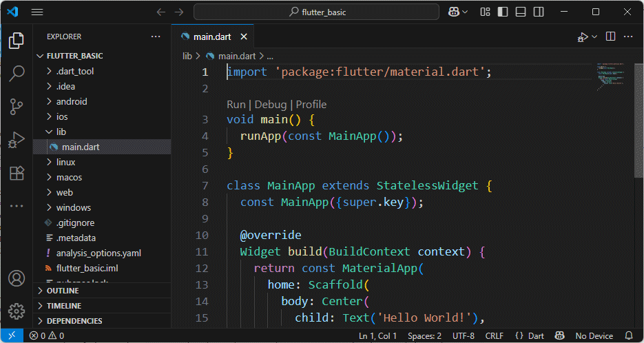Open the run/debug dropdown arrow in editor toolbar
This screenshot has width=644, height=343.
pyautogui.click(x=594, y=37)
